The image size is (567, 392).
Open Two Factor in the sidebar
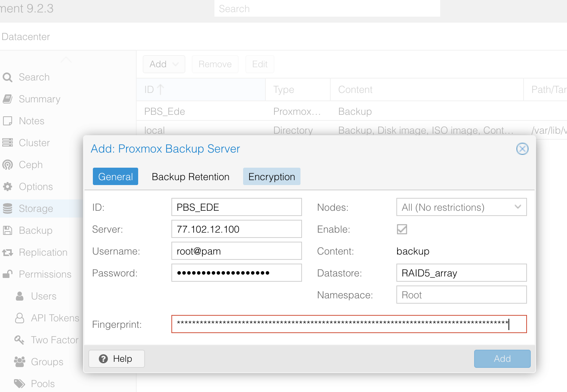[x=55, y=340]
